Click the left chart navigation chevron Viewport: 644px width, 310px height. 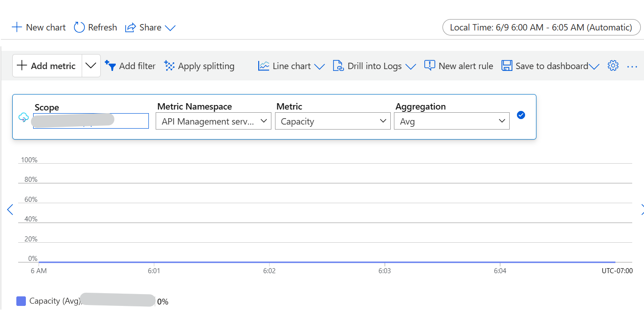point(10,210)
